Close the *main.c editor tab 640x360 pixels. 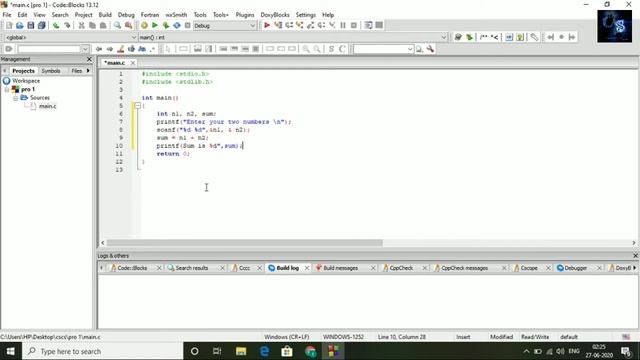coord(133,63)
